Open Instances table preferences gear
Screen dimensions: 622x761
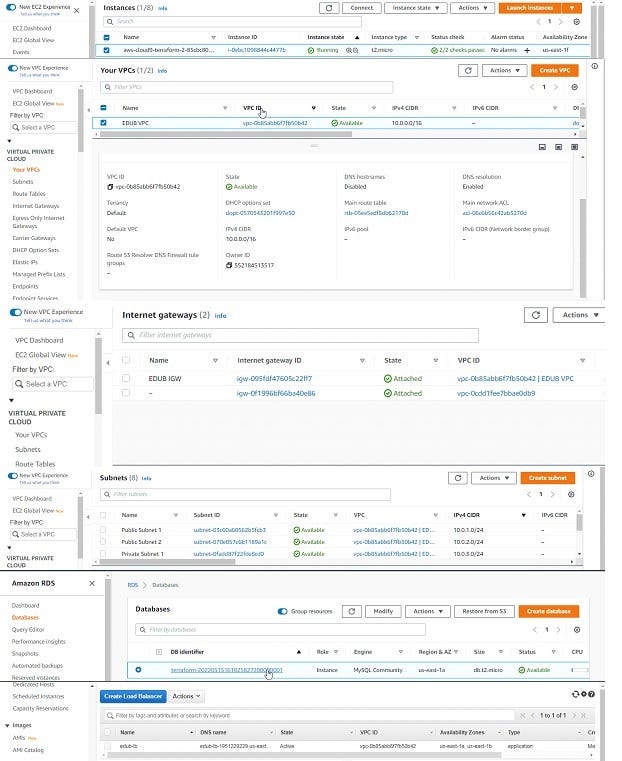click(x=576, y=22)
